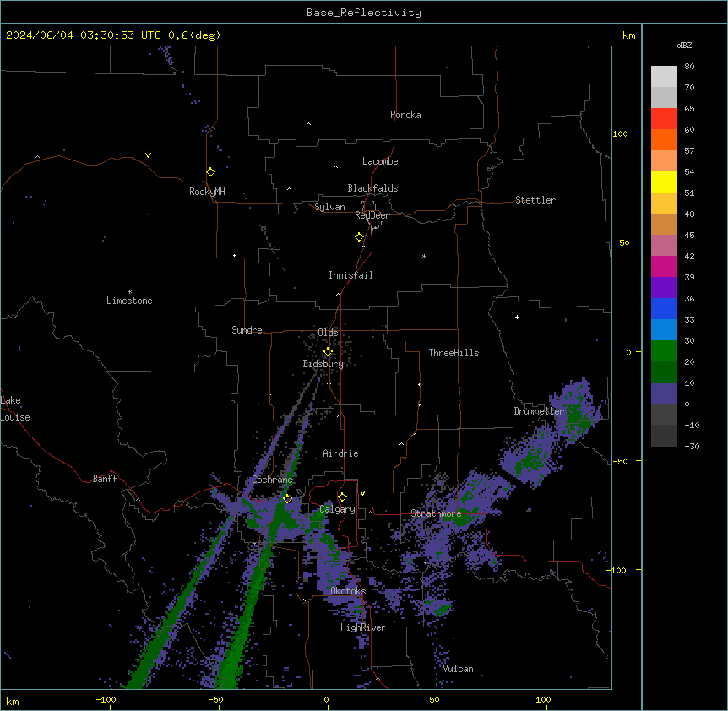The height and width of the screenshot is (711, 728).
Task: Pick the yellow 51-54 dBZ legend swatch
Action: (x=664, y=182)
